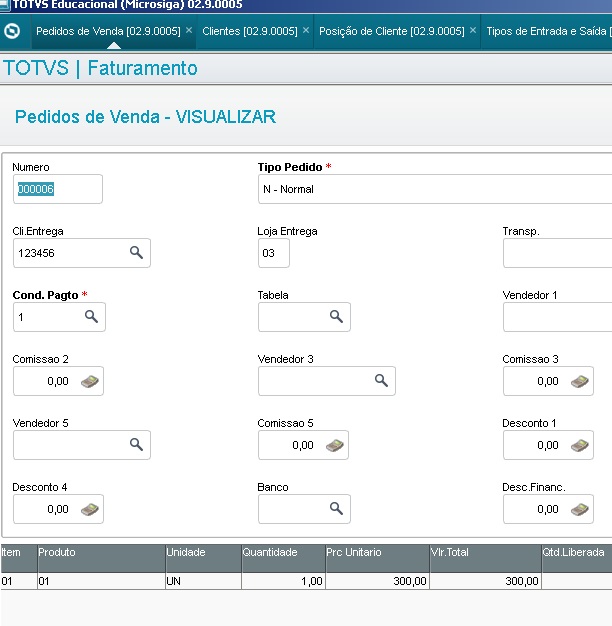
Task: Open Vendedor 3 lookup magnifier
Action: pyautogui.click(x=381, y=380)
